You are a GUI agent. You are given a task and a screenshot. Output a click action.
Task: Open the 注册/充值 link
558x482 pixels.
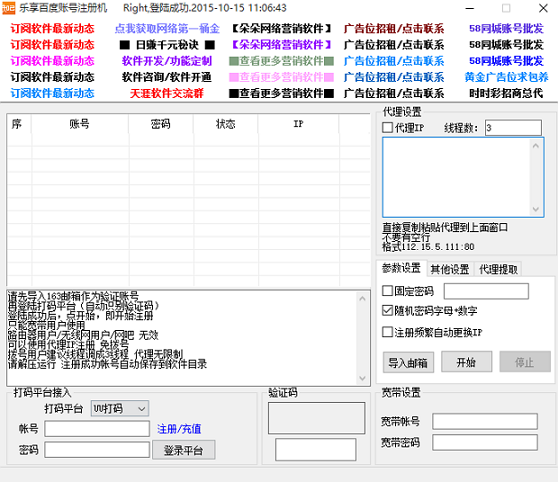(179, 429)
